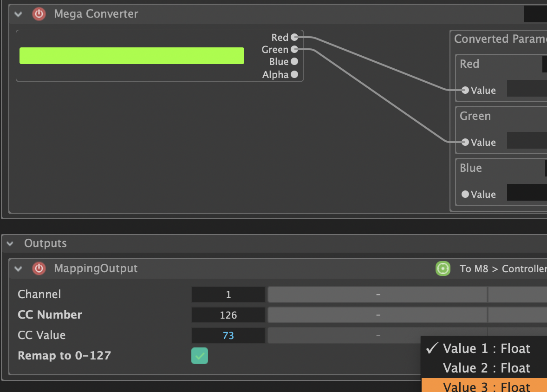This screenshot has width=547, height=392.
Task: Collapse the MappingOutput block
Action: 18,269
